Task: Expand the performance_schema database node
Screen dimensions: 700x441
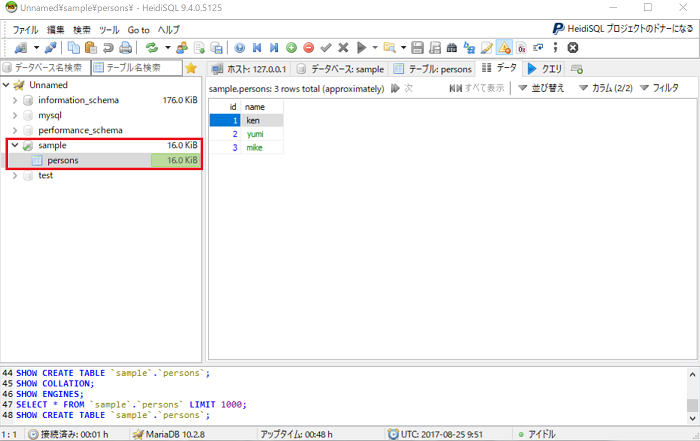Action: click(x=15, y=130)
